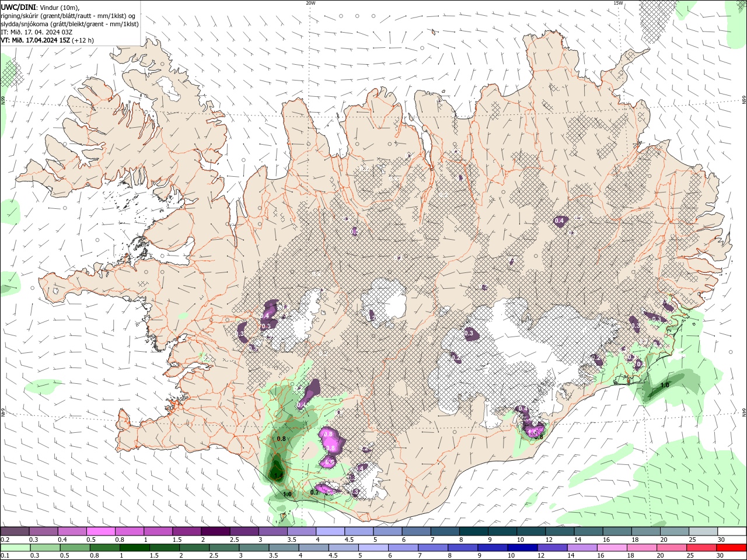Pick the dark purple top-row swatch labeled 2
Viewport: 747px width, 560px height.
(x=215, y=531)
